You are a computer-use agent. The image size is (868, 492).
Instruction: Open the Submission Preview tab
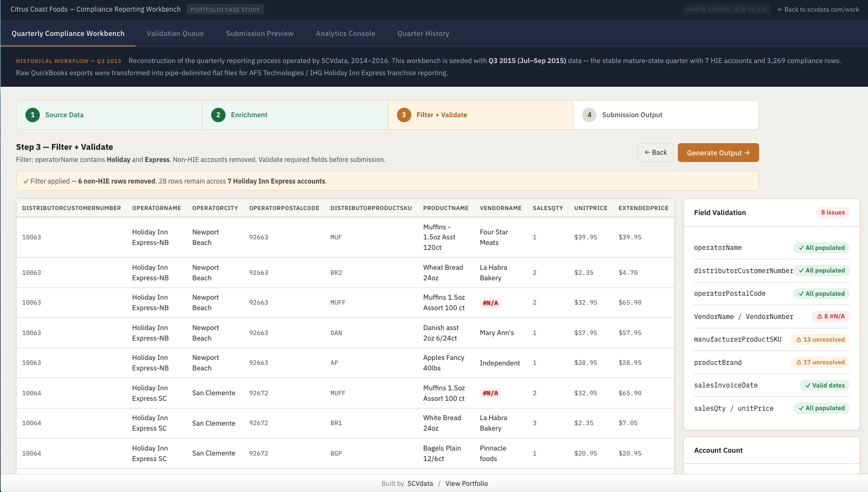point(260,34)
